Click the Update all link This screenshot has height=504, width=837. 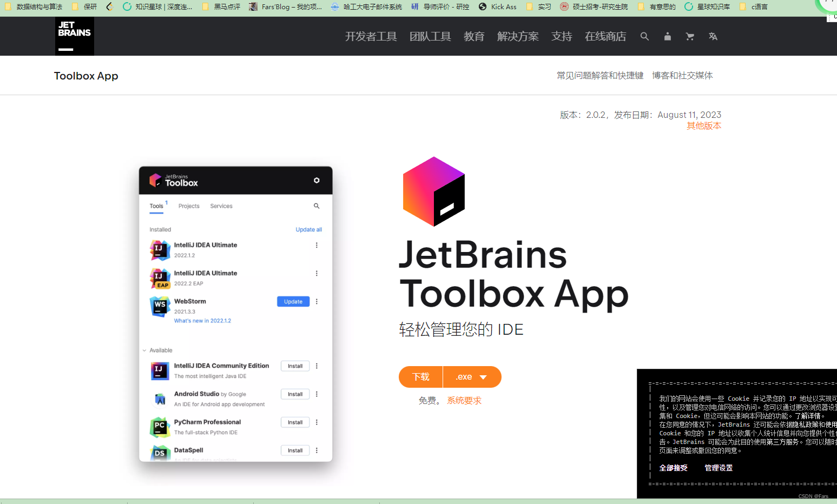coord(308,230)
